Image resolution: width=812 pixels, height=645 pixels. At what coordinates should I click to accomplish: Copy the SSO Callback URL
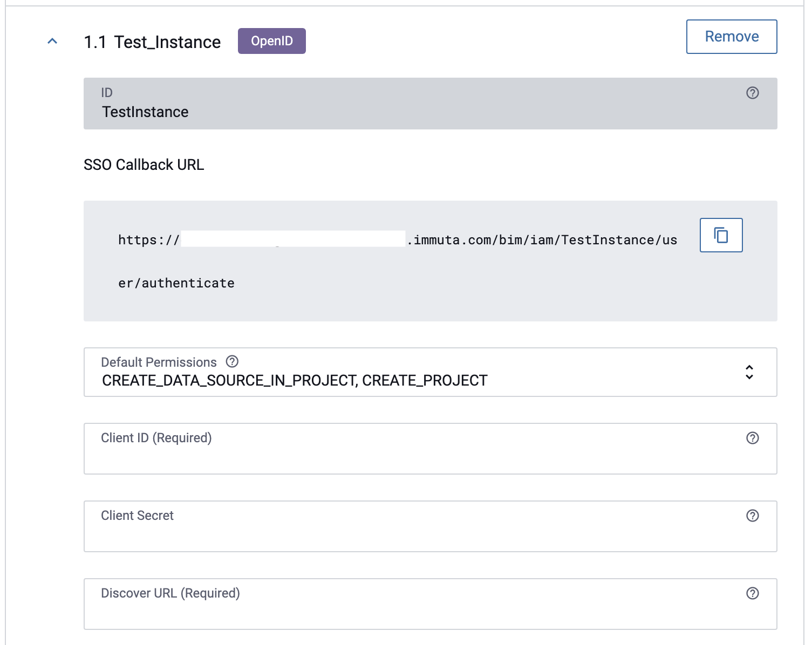[721, 235]
